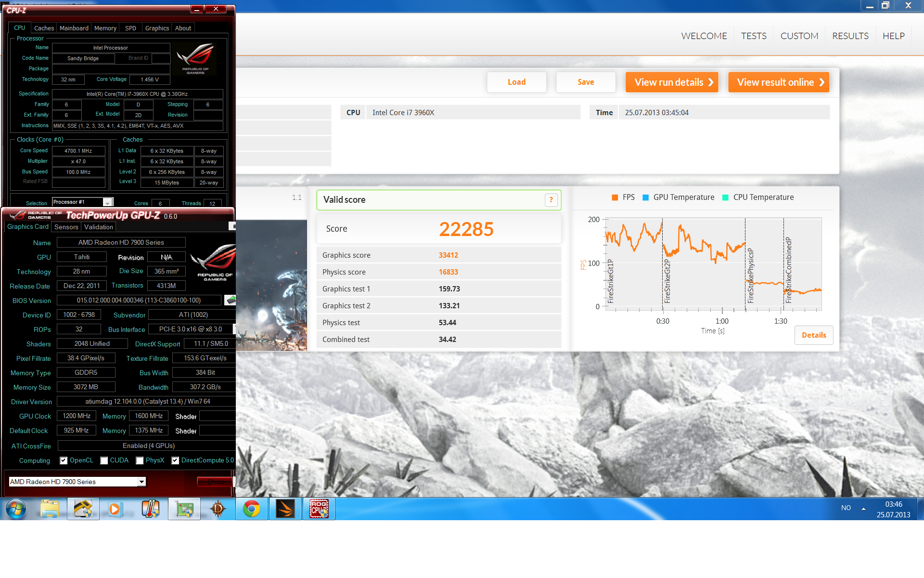This screenshot has height=578, width=924.
Task: Toggle the PhysX checkbox in GPU-Z
Action: point(140,460)
